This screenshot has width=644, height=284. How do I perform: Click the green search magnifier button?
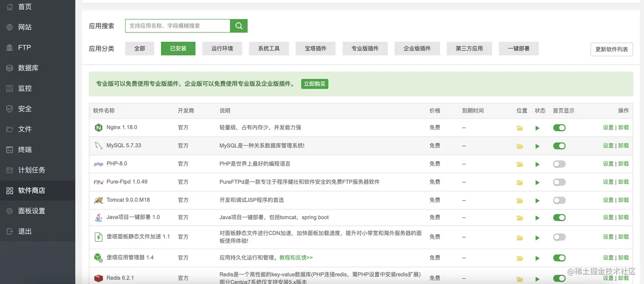239,26
